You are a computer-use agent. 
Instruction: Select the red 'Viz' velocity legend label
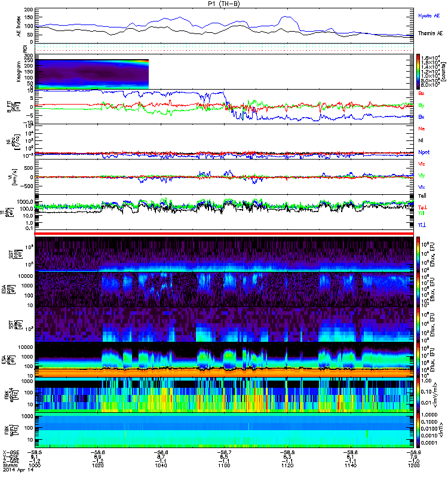pyautogui.click(x=421, y=164)
